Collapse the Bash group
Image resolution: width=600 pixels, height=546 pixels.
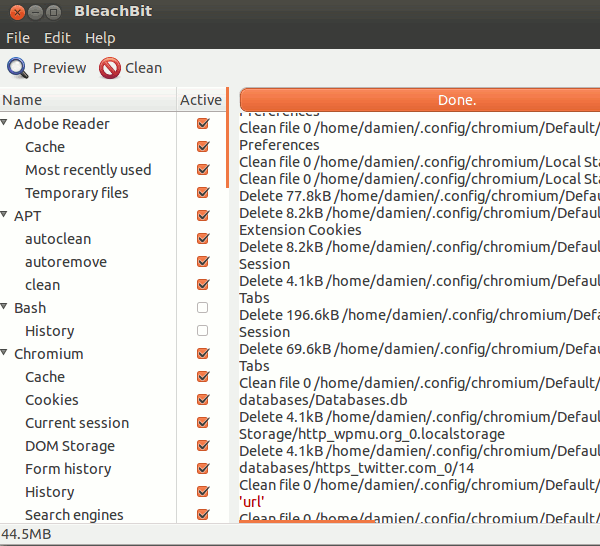point(4,306)
